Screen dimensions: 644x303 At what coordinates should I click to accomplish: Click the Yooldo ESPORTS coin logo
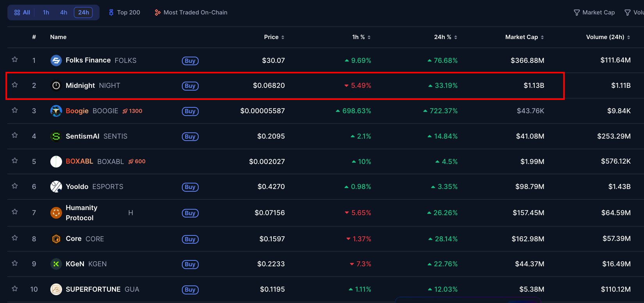click(56, 187)
